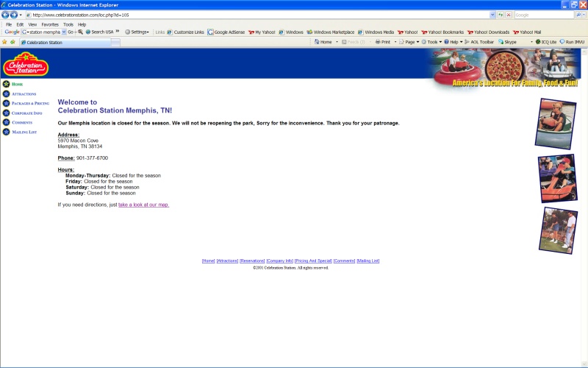Open the Yahoo! Mail link
The image size is (588, 368).
pyautogui.click(x=527, y=32)
